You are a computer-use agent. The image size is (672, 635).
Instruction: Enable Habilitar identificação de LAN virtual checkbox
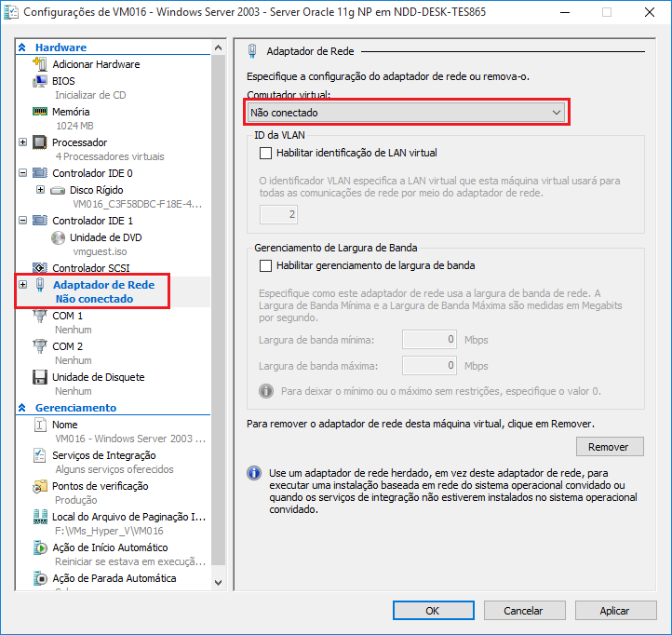[x=266, y=153]
